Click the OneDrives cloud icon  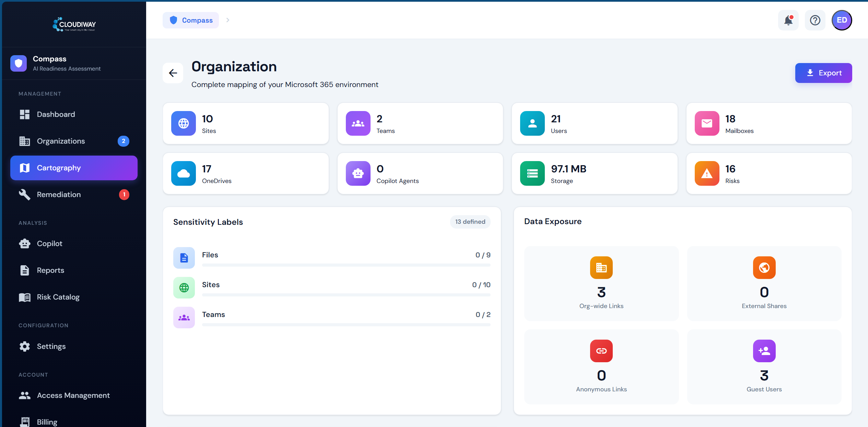pyautogui.click(x=184, y=173)
